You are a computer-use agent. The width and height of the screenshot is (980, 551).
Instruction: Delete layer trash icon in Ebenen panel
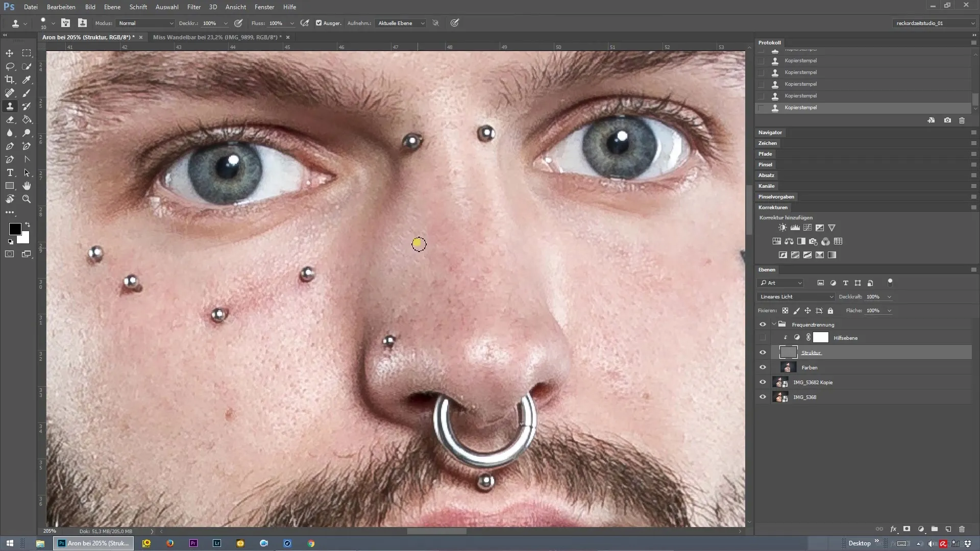(x=962, y=529)
